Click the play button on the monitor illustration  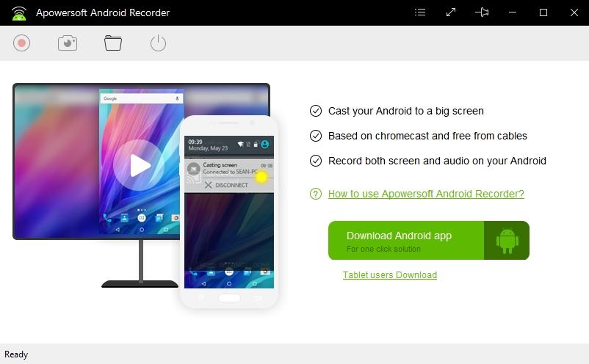click(139, 165)
